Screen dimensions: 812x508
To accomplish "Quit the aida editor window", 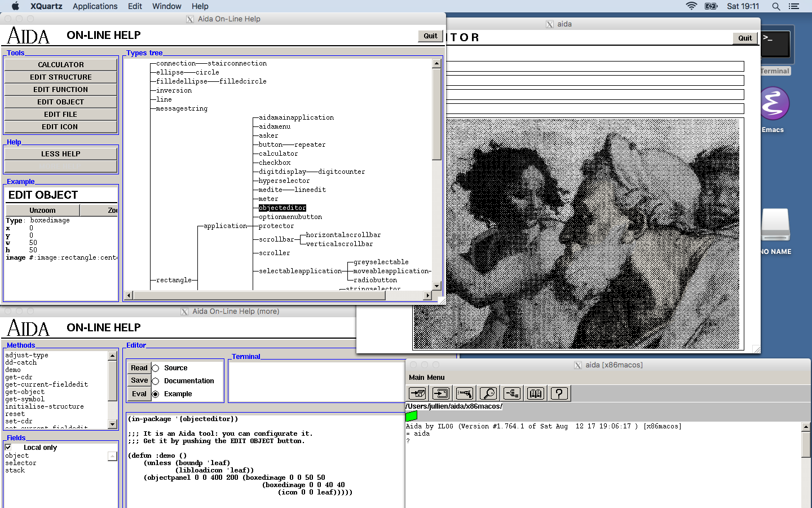I will (x=745, y=38).
